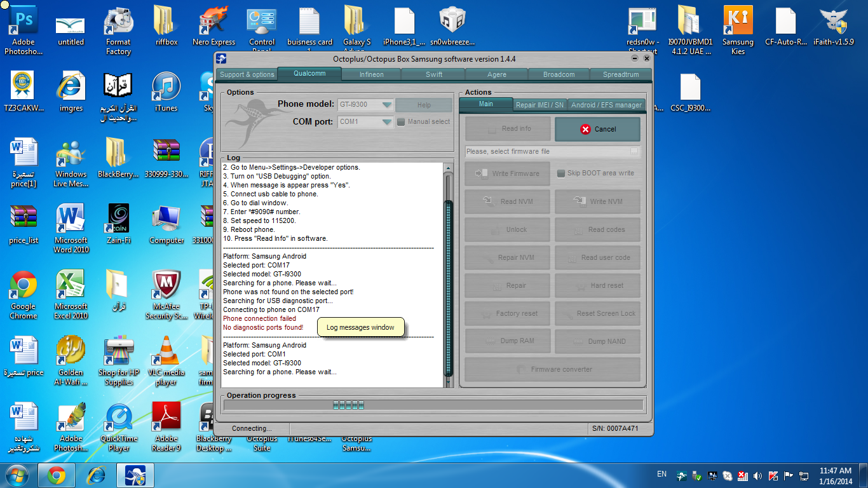This screenshot has width=868, height=488.
Task: Open Android / EFS manager tab
Action: click(x=606, y=105)
